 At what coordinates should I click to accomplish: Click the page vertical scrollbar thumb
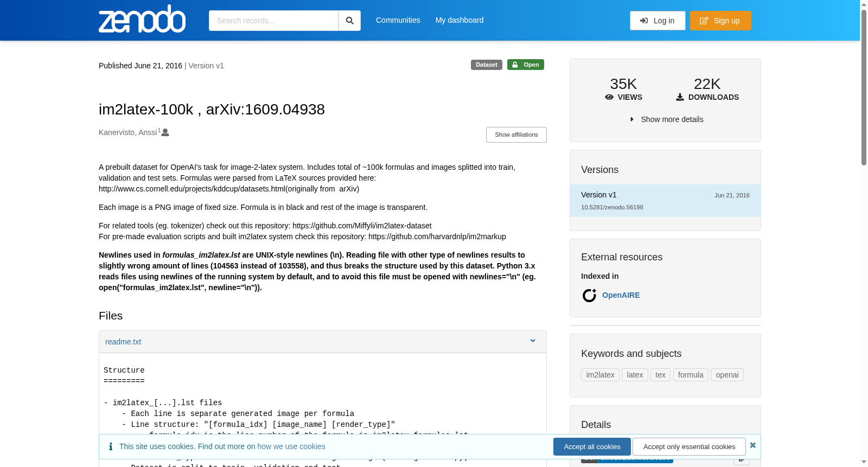coord(864,87)
